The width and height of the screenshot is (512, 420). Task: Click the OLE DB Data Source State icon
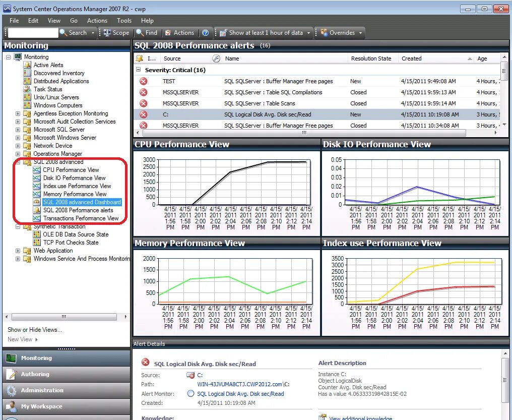click(37, 234)
